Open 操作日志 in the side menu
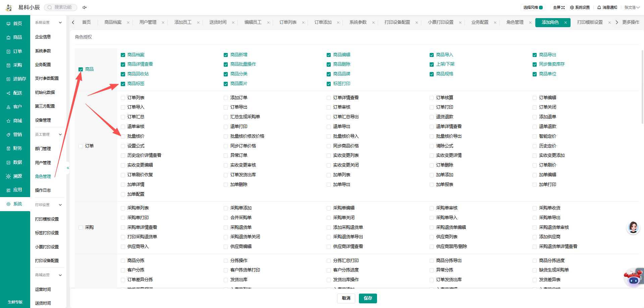Image resolution: width=644 pixels, height=308 pixels. click(43, 190)
